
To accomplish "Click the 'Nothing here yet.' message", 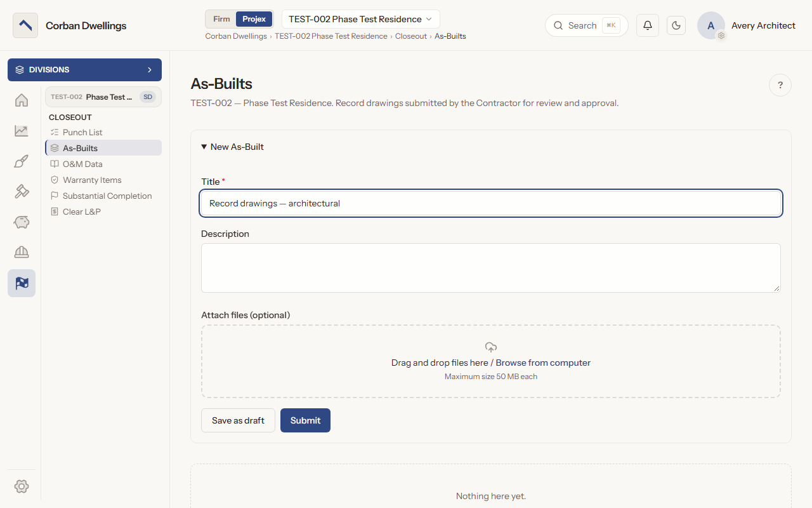I will 491,496.
